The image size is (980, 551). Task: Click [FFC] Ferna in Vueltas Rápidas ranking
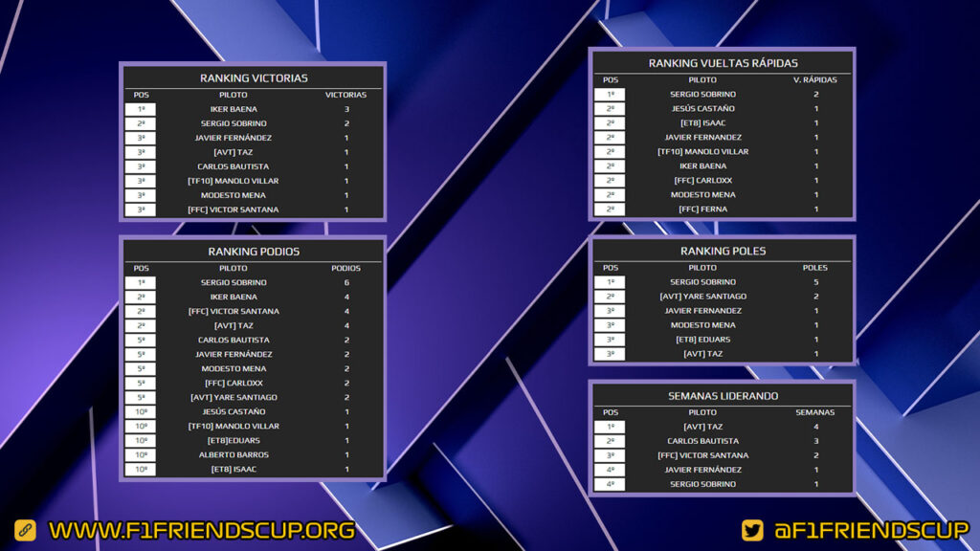pyautogui.click(x=702, y=209)
